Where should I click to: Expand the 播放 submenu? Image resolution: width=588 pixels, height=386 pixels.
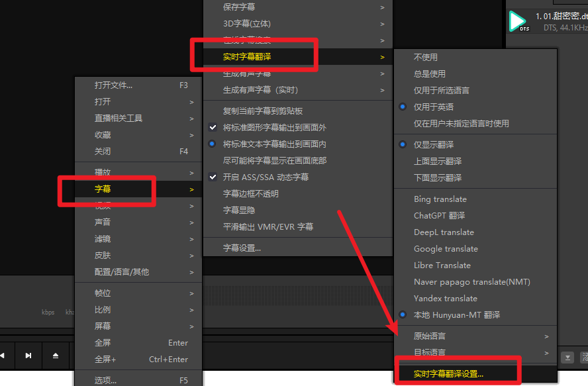(x=138, y=172)
